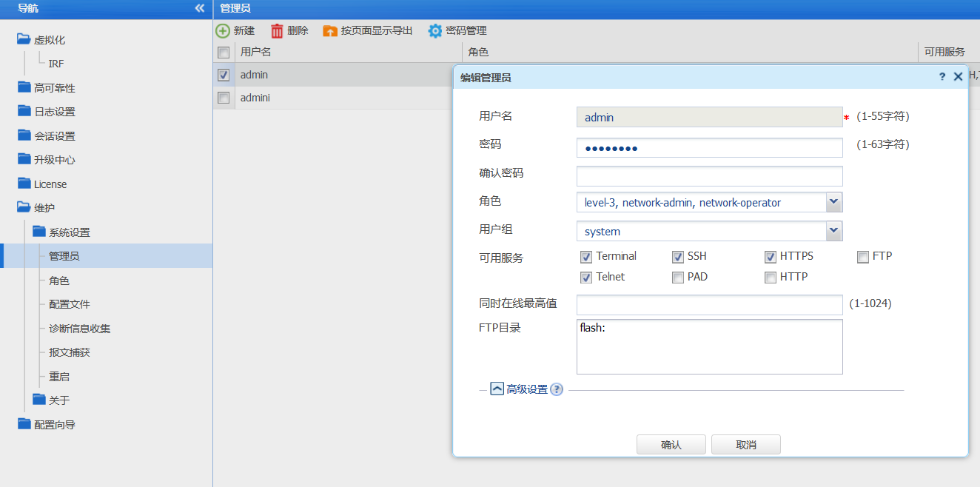Click the 升级中心 folder icon
Screen dimensions: 980x487
(24, 159)
